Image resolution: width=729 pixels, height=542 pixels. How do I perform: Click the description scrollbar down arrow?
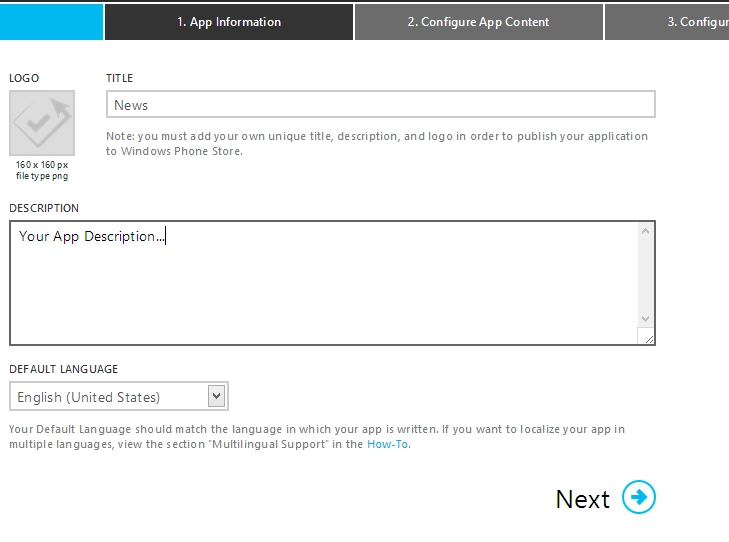pyautogui.click(x=645, y=319)
